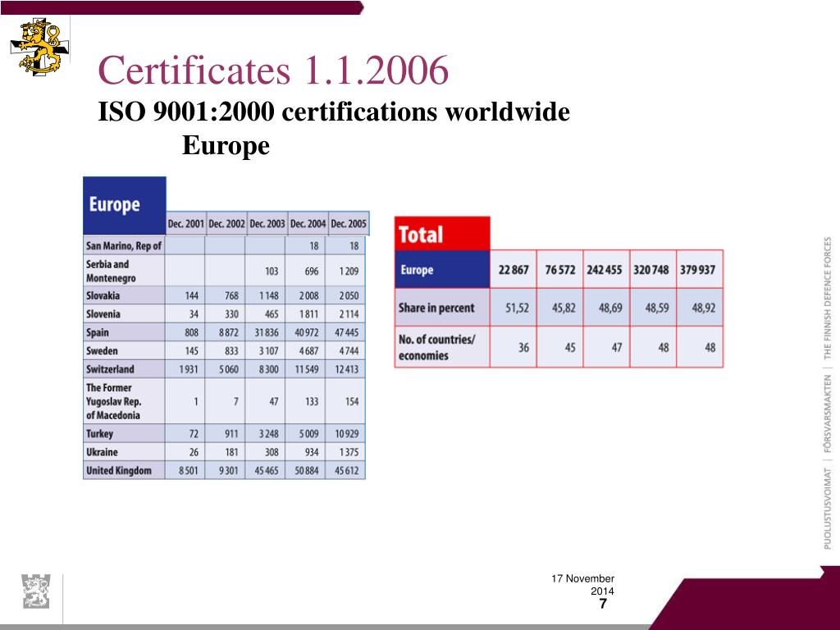Click the slide page number 7
This screenshot has height=630, width=840.
pyautogui.click(x=603, y=604)
